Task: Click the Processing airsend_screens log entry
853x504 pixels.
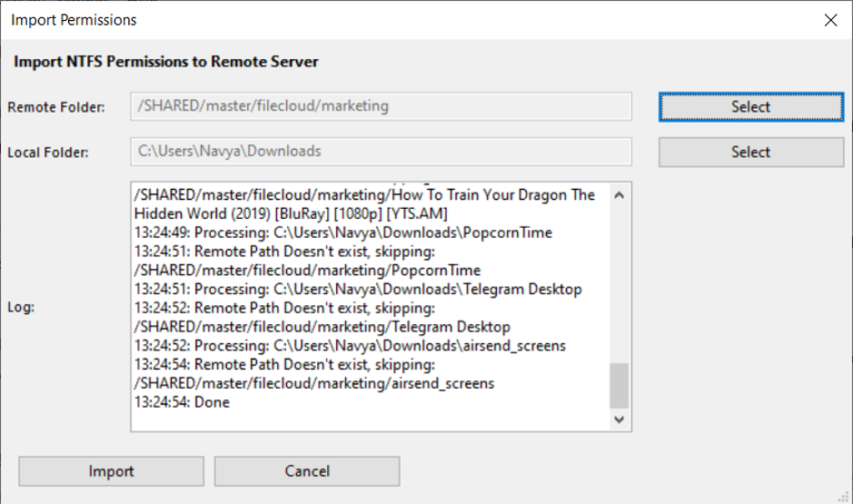Action: pyautogui.click(x=350, y=346)
